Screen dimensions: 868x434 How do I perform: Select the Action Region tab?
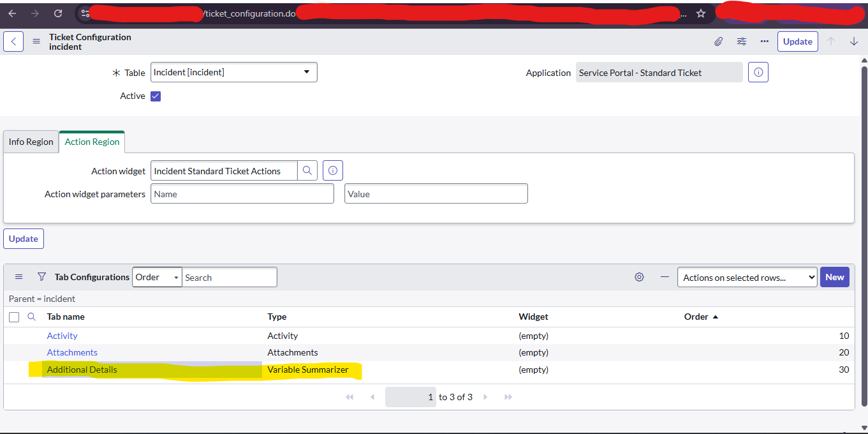click(92, 142)
